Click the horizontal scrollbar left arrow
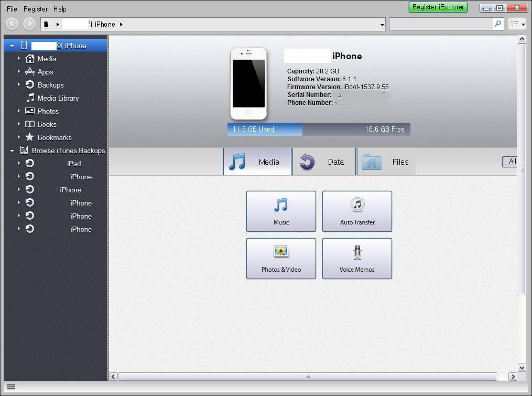The image size is (532, 396). click(x=113, y=376)
